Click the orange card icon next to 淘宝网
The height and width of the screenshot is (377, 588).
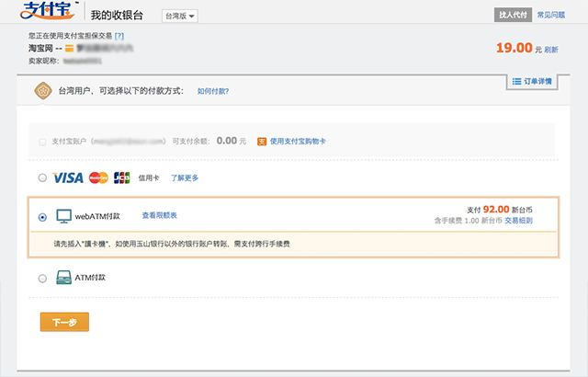[x=69, y=49]
